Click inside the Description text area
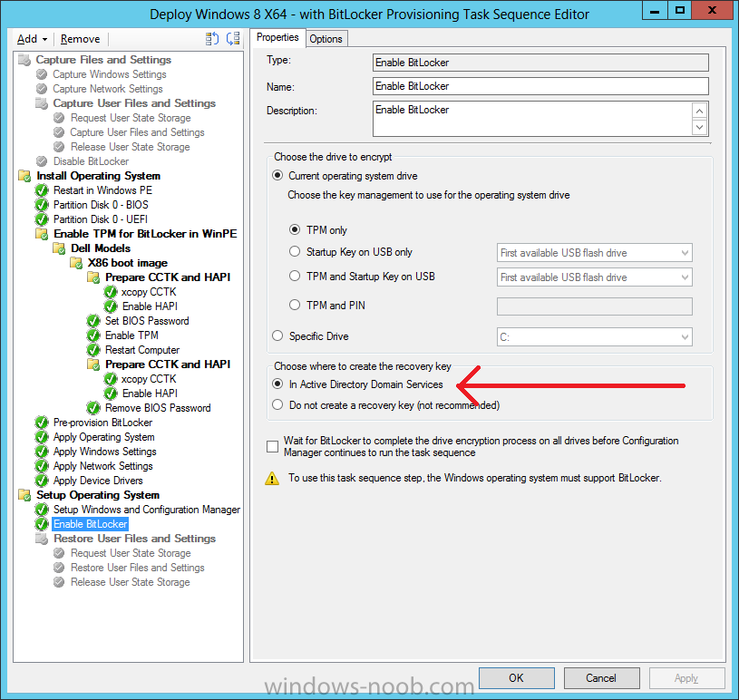This screenshot has width=739, height=700. click(x=532, y=118)
